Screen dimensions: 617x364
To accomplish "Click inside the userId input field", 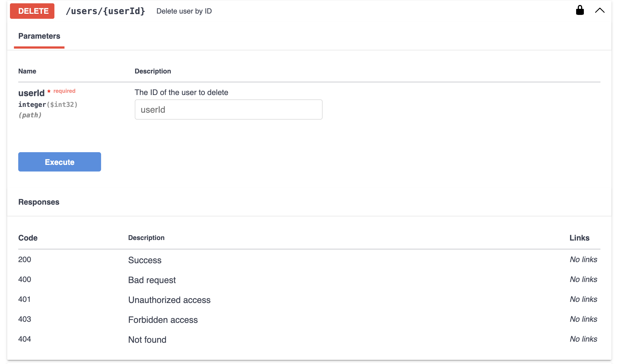I will pos(228,109).
